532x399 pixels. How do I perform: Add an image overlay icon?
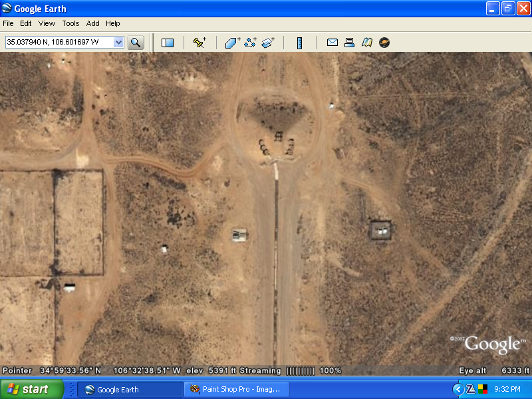[x=268, y=43]
